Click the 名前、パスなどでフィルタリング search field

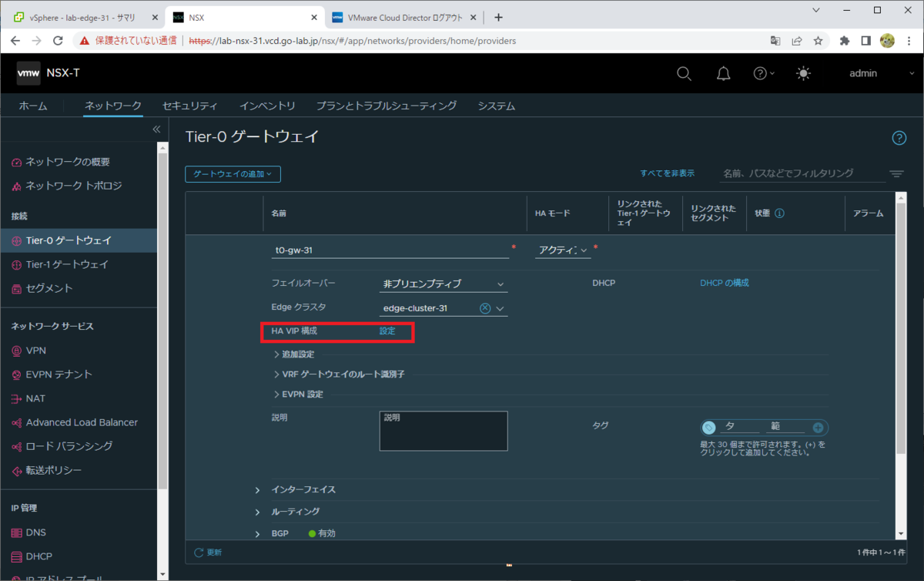(x=802, y=174)
